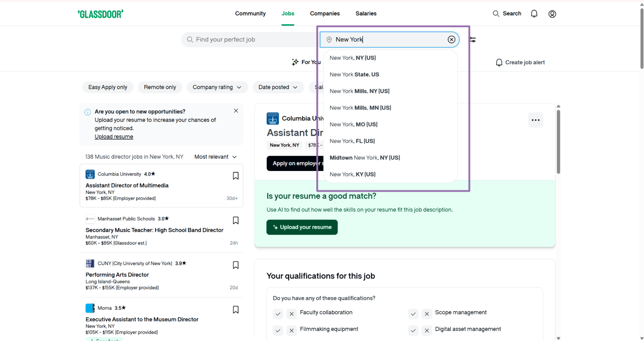Go to the Salaries tab
The width and height of the screenshot is (644, 341).
366,14
